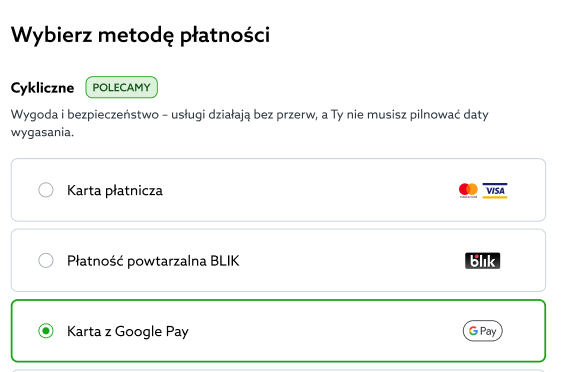Screen dimensions: 568x372
Task: Click the Visa logo icon
Action: coord(495,191)
